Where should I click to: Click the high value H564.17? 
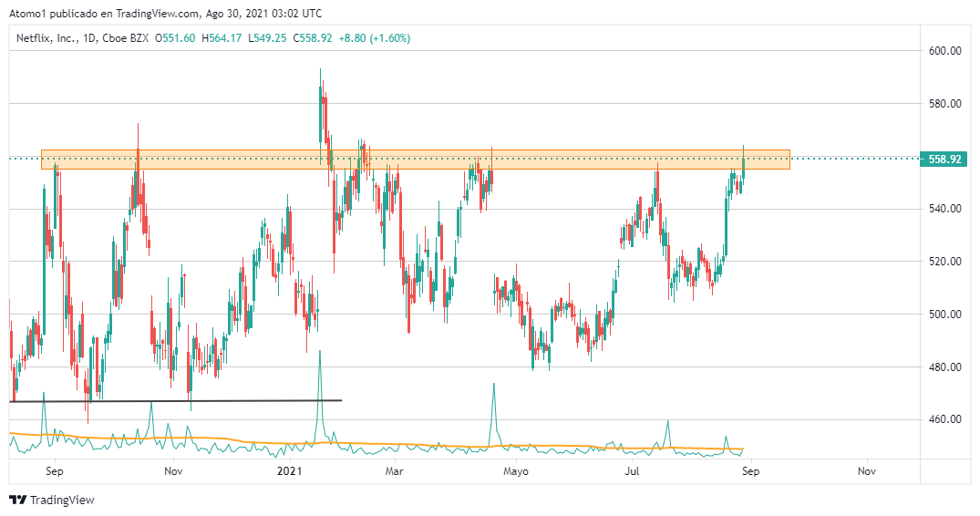222,38
